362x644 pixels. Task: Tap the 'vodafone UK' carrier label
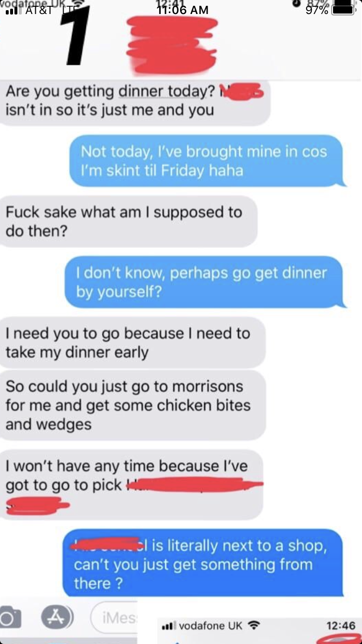(x=210, y=626)
